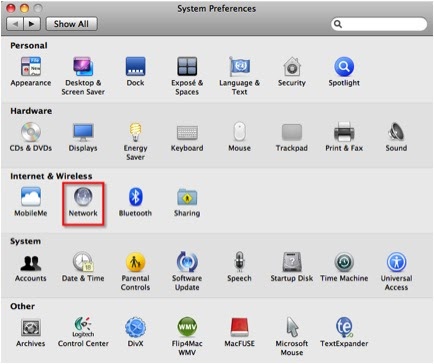
Task: Go back with the left arrow button
Action: pyautogui.click(x=15, y=24)
